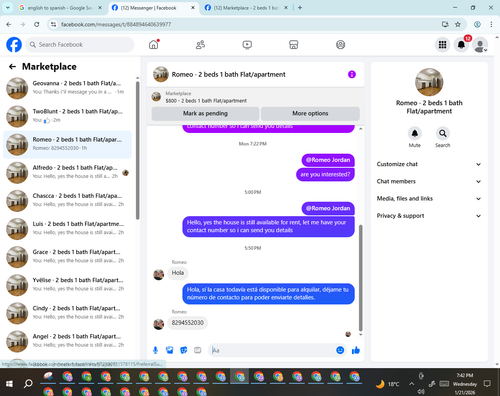Choose a sticker icon
500x396 pixels.
(184, 350)
